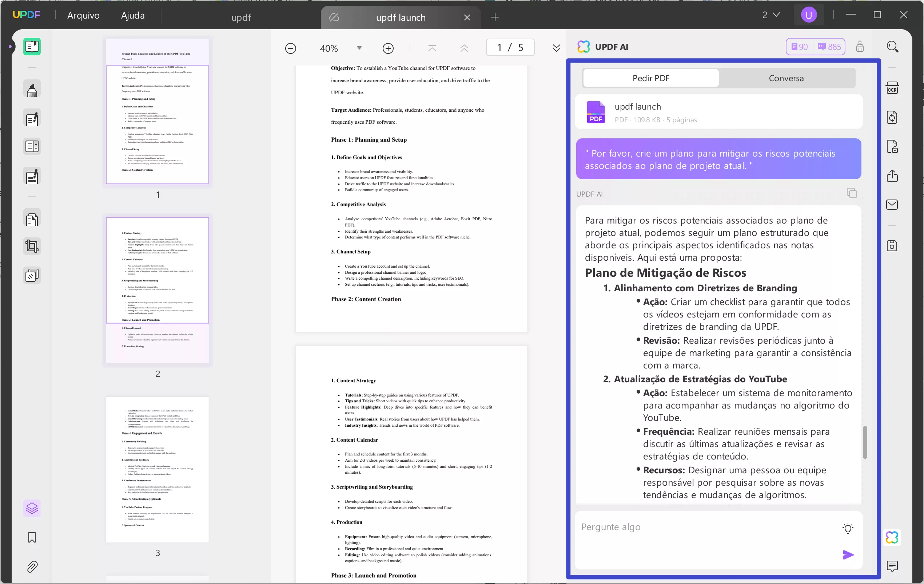This screenshot has width=924, height=584.
Task: Toggle the Layers panel icon
Action: [x=32, y=508]
